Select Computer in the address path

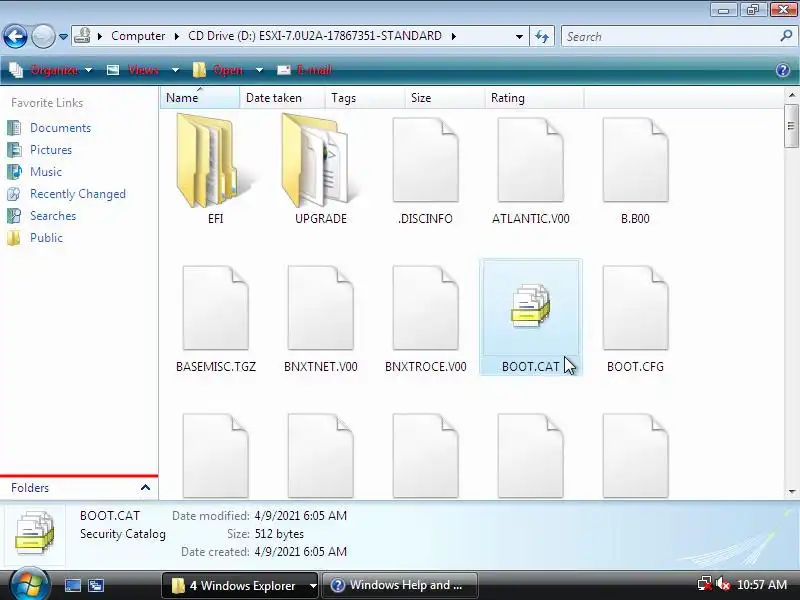coord(138,36)
